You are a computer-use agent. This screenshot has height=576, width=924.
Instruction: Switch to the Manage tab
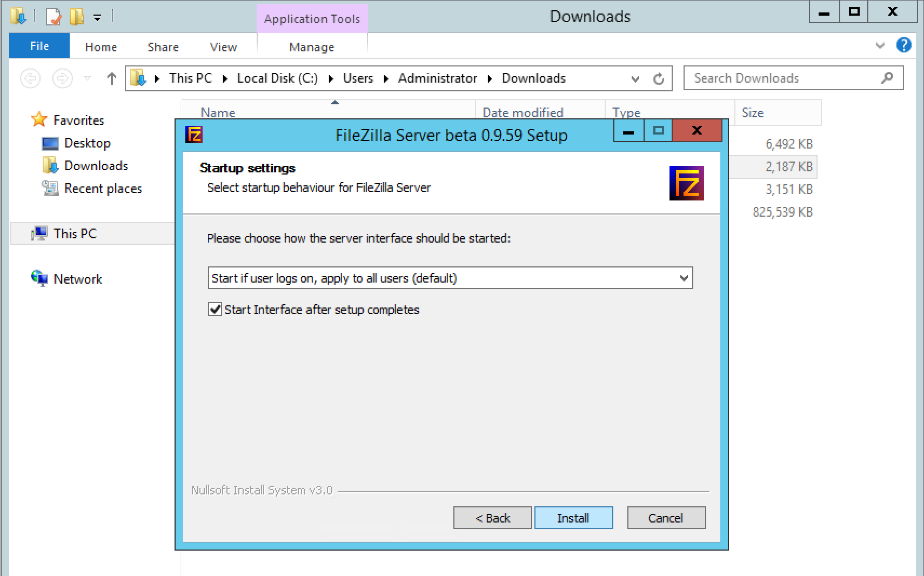click(312, 47)
